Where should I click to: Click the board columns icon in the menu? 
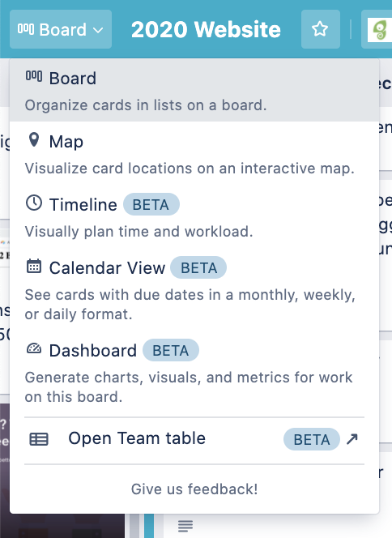tap(34, 76)
